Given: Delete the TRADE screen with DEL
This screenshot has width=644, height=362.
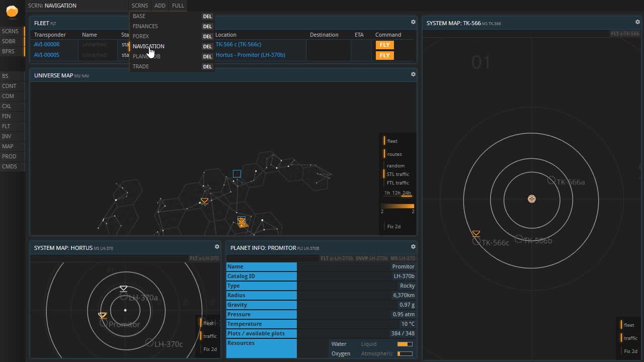Looking at the screenshot, I should [x=207, y=67].
